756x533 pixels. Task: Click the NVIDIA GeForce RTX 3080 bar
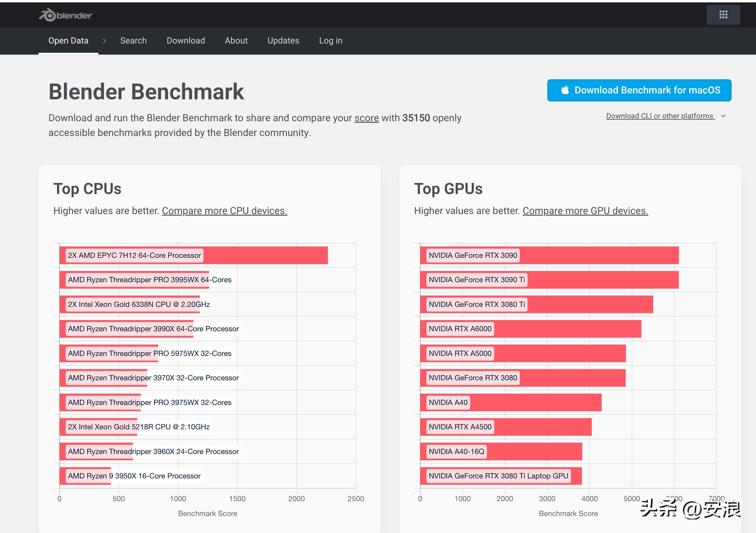(523, 378)
